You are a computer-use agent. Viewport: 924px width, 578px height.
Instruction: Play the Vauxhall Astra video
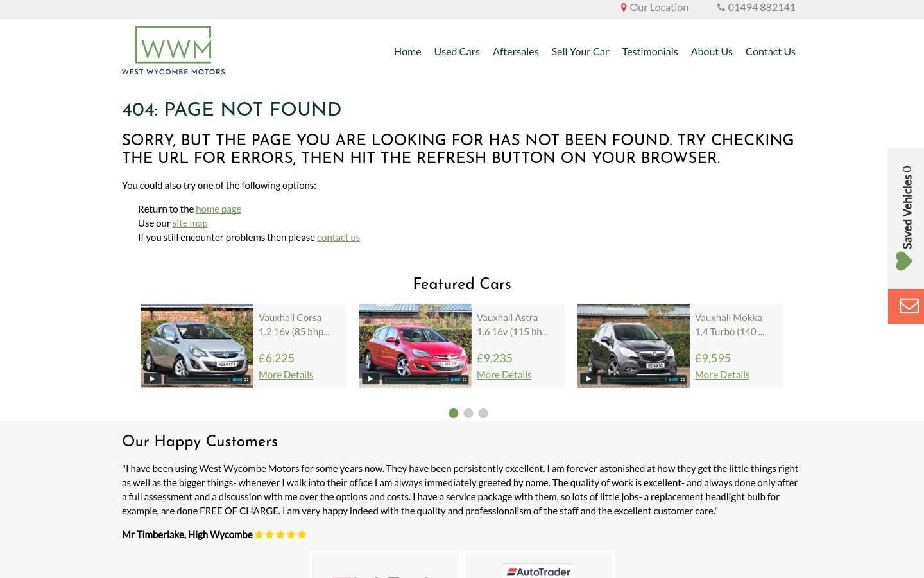[370, 379]
